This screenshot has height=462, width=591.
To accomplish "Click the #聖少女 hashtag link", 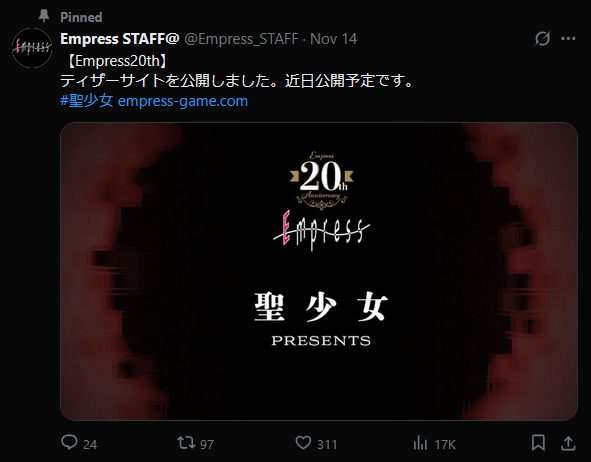I will click(87, 101).
